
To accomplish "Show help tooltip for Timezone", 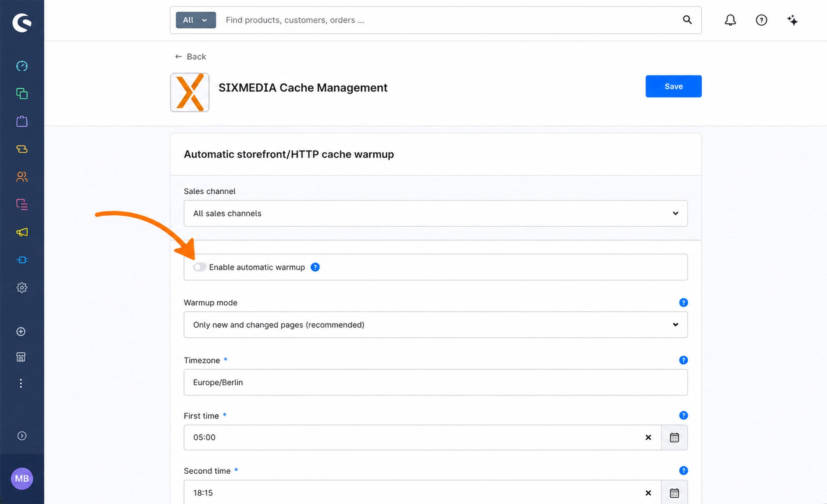I will [x=683, y=360].
